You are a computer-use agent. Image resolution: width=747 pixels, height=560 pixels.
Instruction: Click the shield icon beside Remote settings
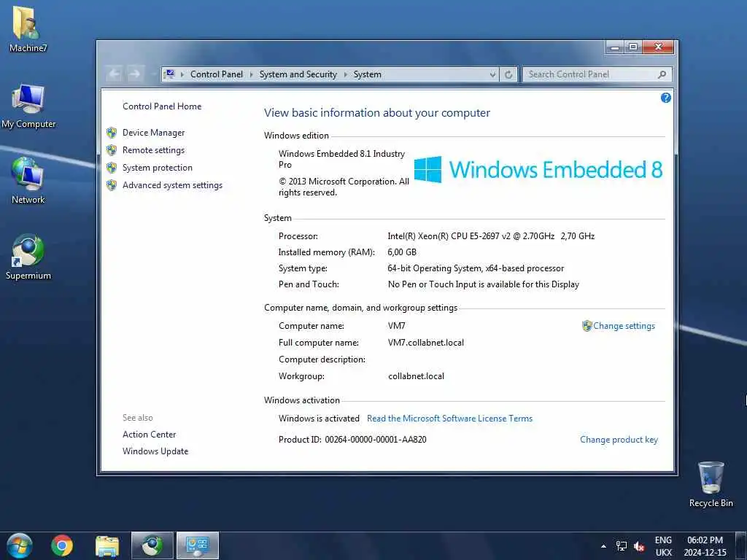(x=112, y=150)
